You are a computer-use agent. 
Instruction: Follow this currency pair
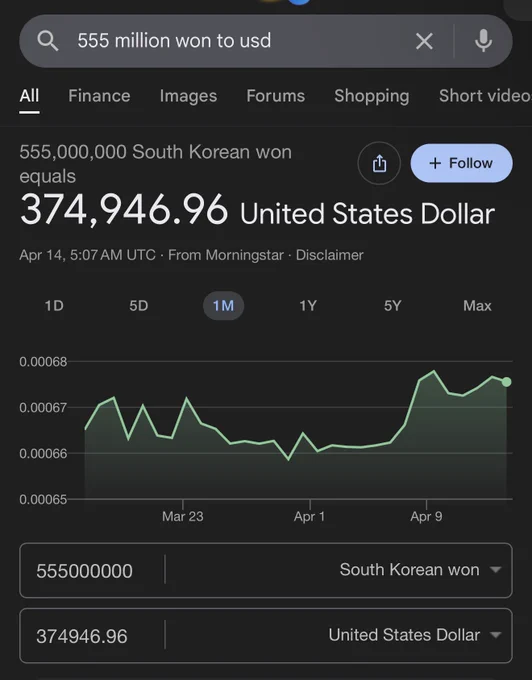click(461, 163)
